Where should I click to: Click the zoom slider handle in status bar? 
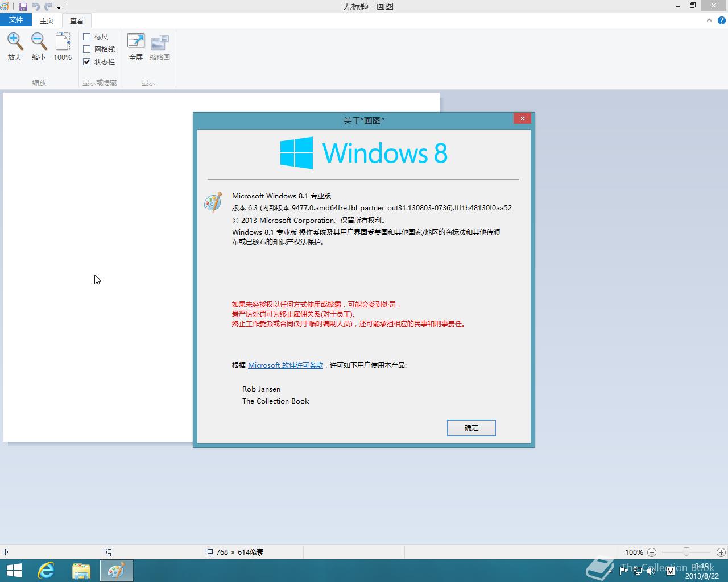686,552
